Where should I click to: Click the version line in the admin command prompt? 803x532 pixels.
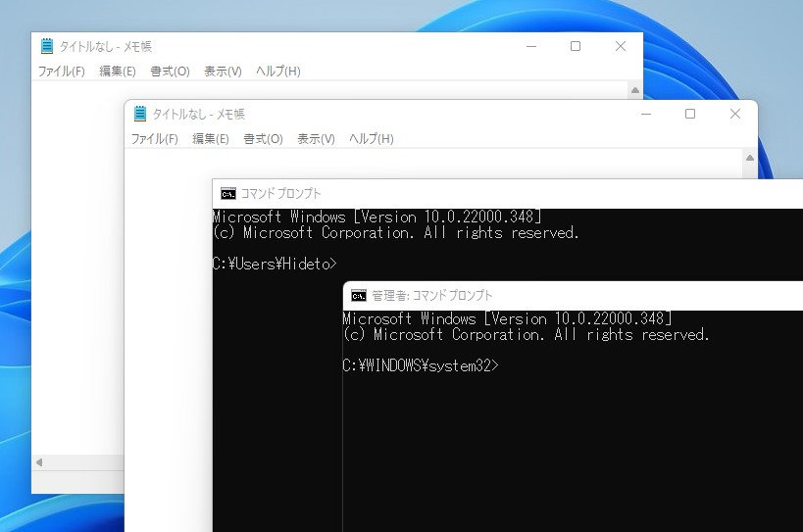(x=507, y=318)
